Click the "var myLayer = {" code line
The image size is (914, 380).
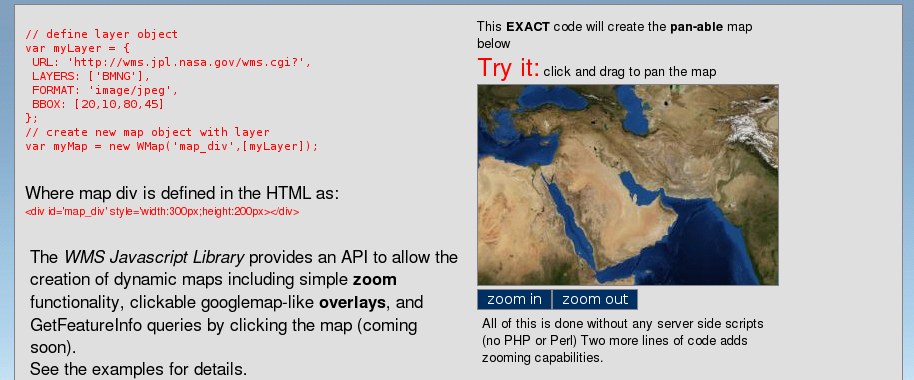pos(78,48)
